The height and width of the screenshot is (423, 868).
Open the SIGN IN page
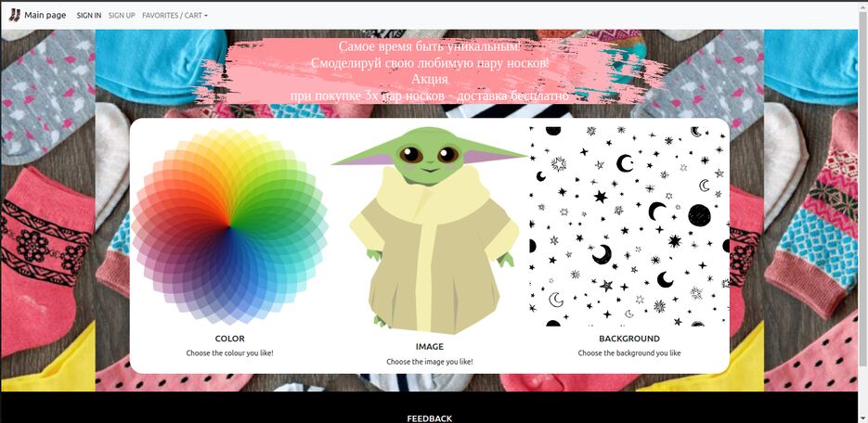88,16
